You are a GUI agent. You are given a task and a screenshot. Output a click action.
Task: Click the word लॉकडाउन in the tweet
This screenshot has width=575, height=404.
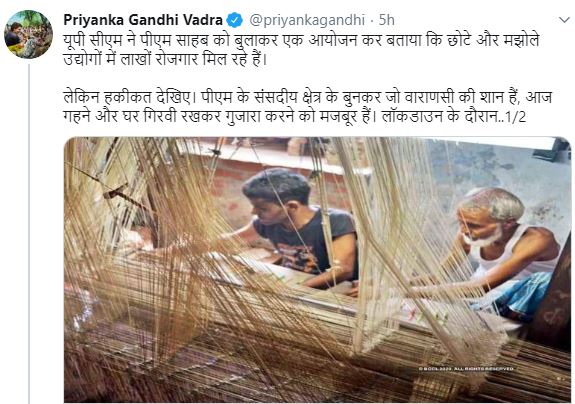pos(412,117)
